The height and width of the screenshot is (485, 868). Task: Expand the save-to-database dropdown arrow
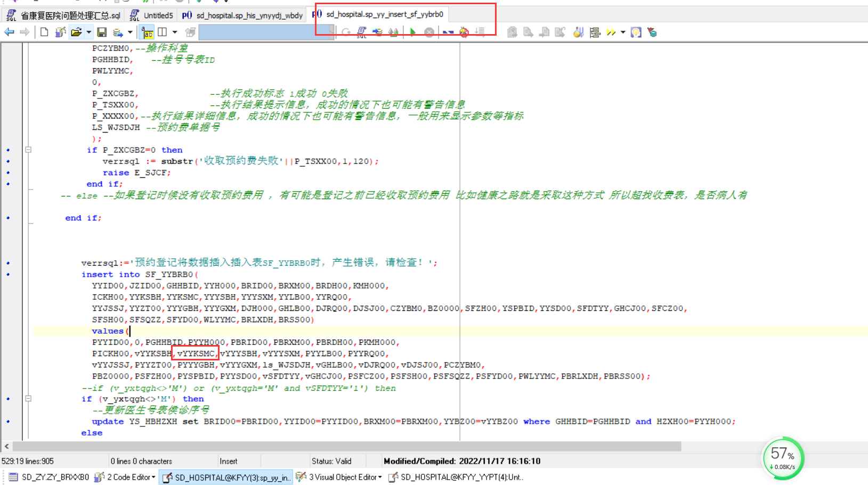[130, 32]
